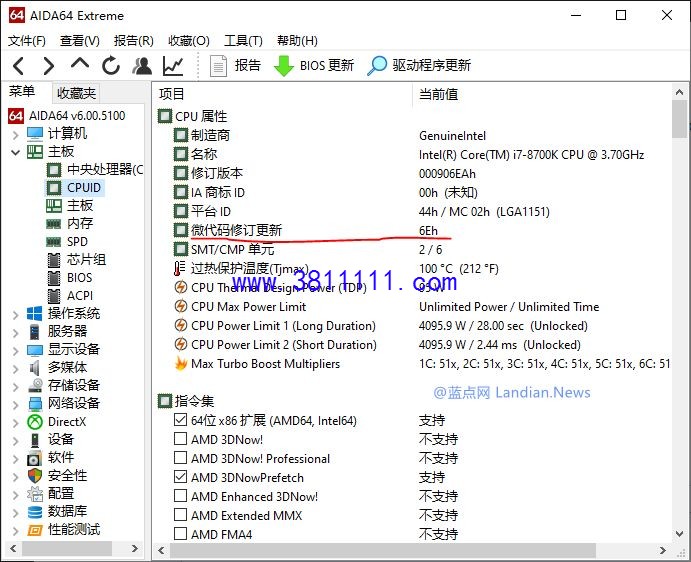Click the 配置 configuration gear icon
This screenshot has height=562, width=691.
tap(35, 494)
